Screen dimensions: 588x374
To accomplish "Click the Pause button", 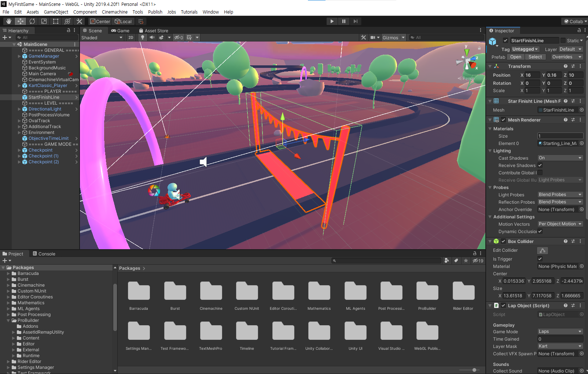I will coord(343,21).
